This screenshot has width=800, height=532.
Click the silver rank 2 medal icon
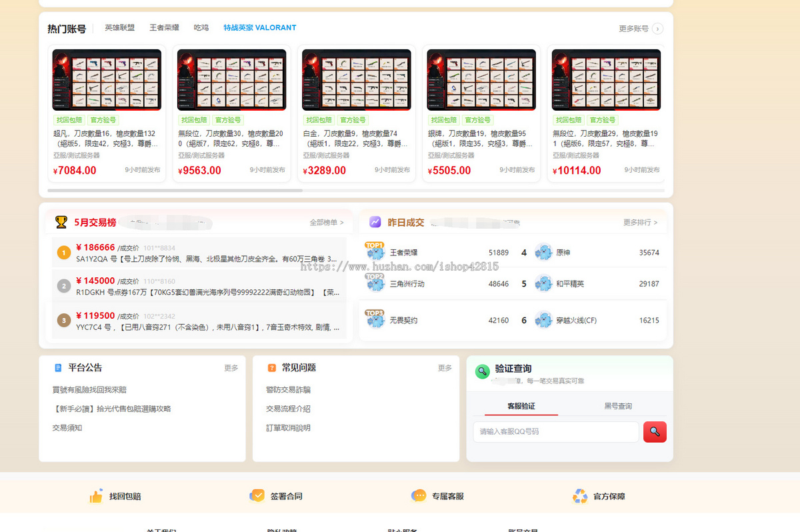click(64, 287)
